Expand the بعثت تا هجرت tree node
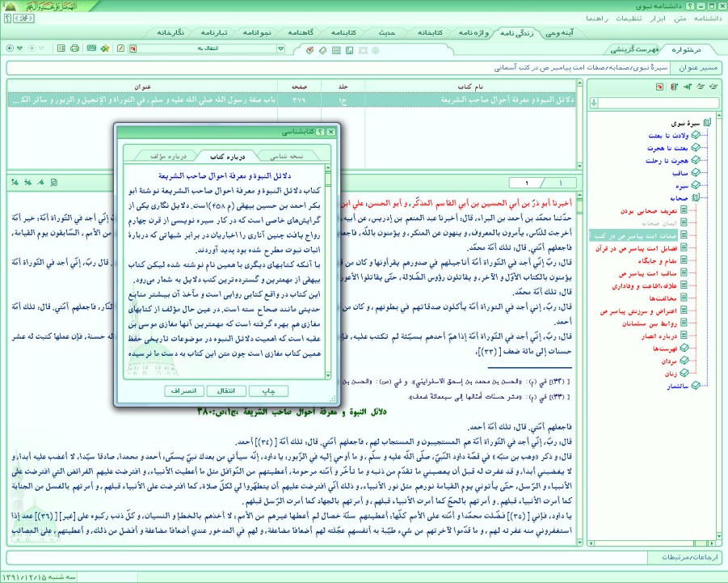This screenshot has width=728, height=583. pos(696,148)
